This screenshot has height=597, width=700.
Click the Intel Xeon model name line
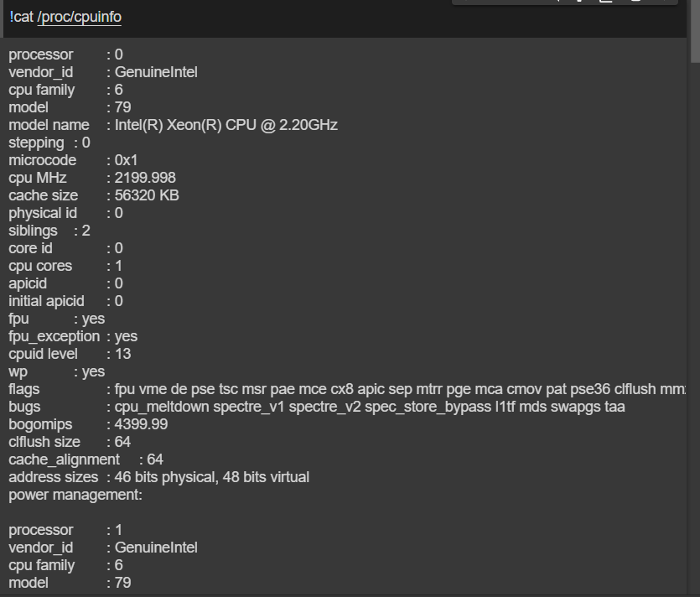tap(172, 124)
